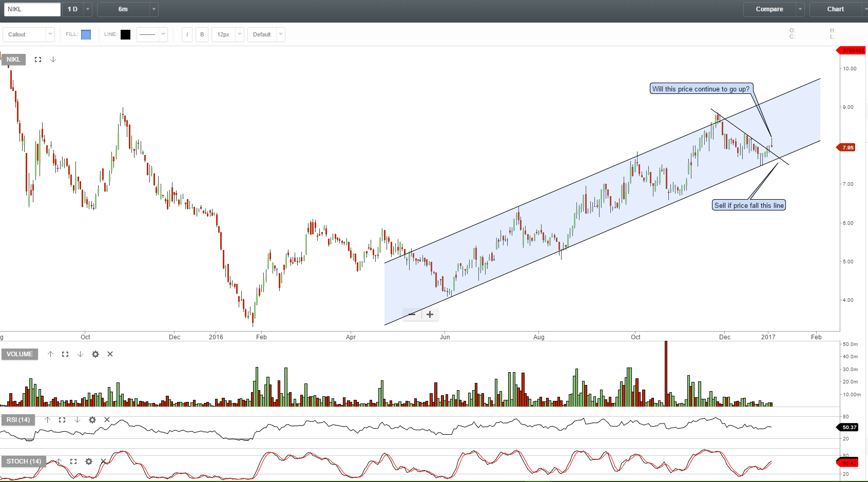Click the blue FILL color swatch

(x=86, y=34)
